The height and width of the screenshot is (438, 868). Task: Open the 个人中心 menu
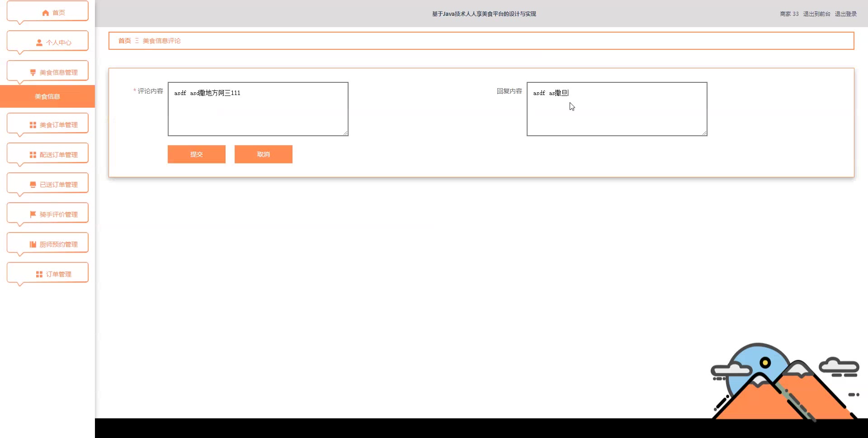(47, 41)
